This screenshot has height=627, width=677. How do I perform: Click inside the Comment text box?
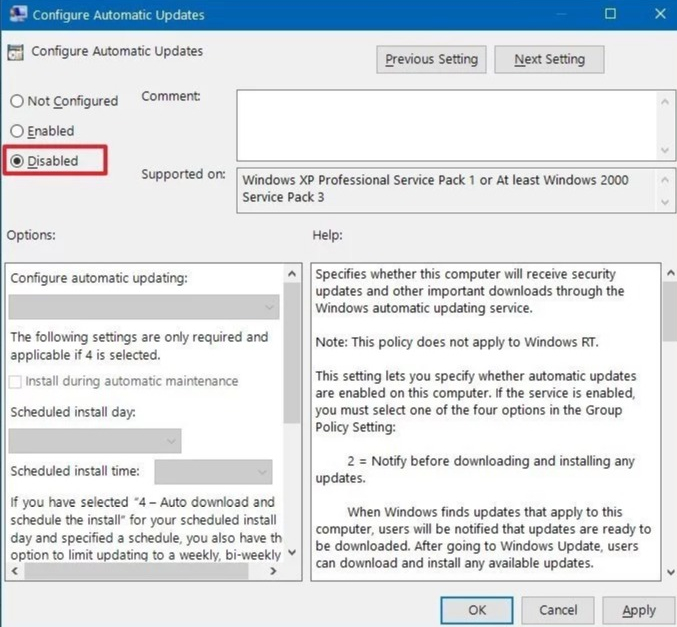(x=447, y=125)
